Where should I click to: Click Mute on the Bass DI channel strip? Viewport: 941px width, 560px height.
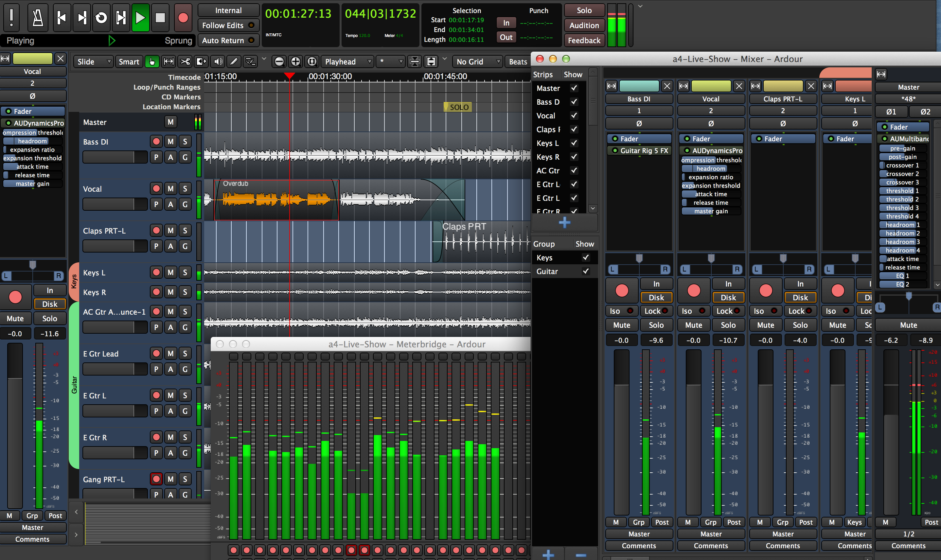pos(621,324)
